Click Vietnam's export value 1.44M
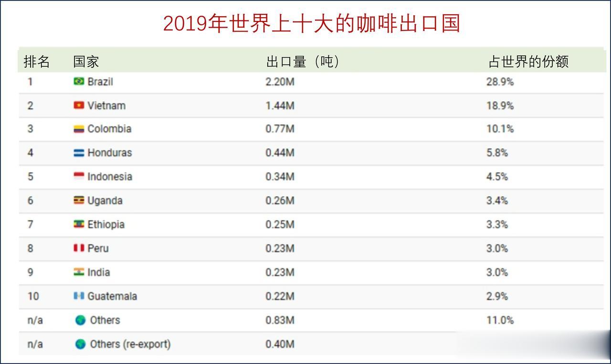This screenshot has width=611, height=364. [x=280, y=105]
